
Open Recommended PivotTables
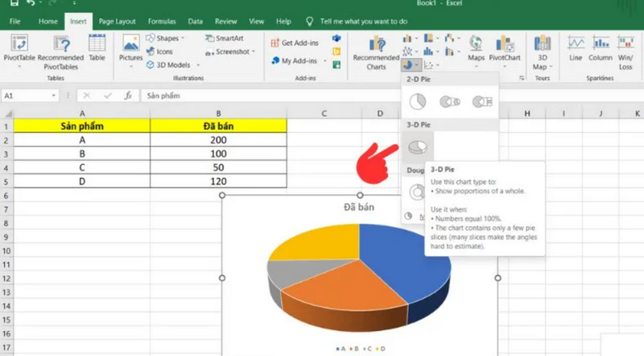pos(60,52)
